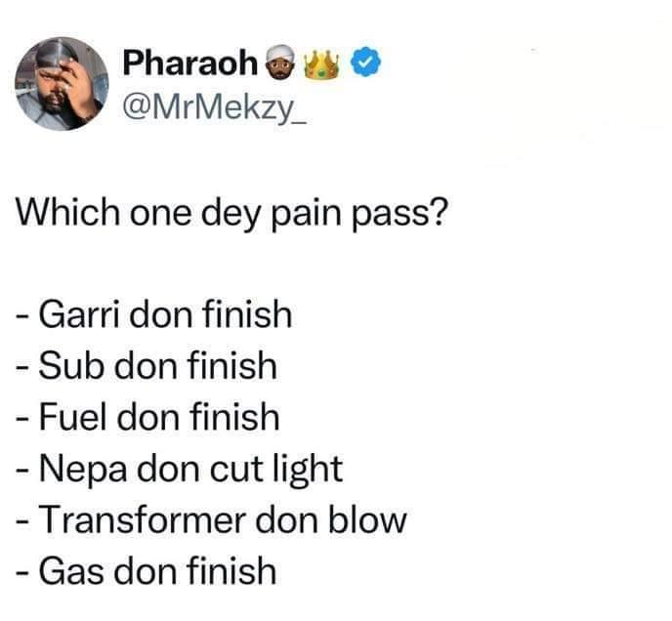The image size is (672, 621).
Task: Click the word "Nepa"
Action: (x=83, y=471)
